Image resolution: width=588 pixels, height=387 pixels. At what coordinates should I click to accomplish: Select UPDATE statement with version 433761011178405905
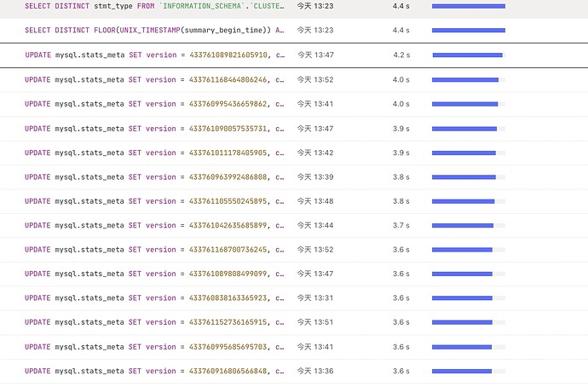point(153,153)
